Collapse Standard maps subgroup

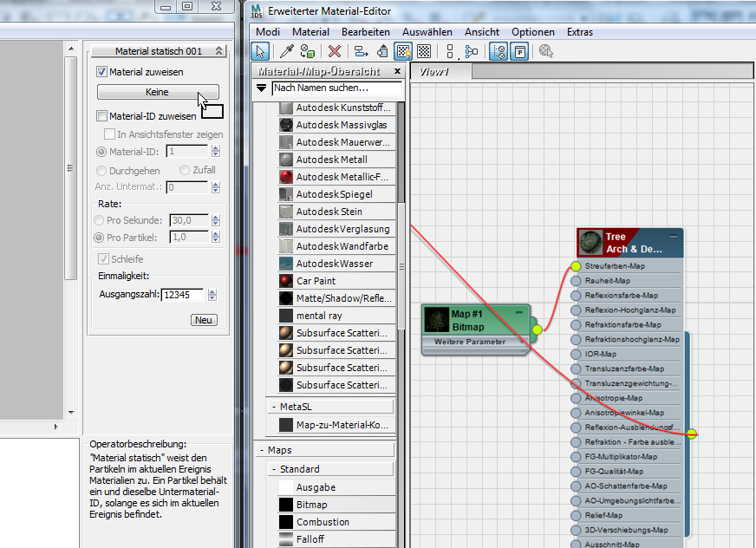pyautogui.click(x=274, y=469)
